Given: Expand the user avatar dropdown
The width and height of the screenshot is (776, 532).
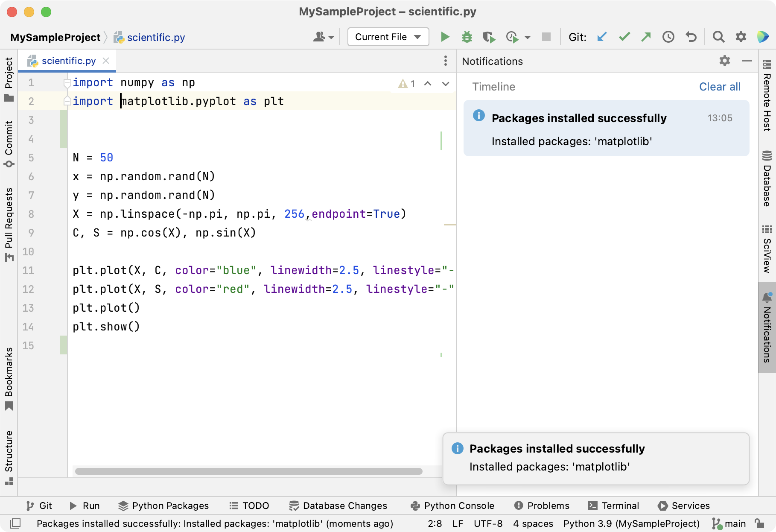Looking at the screenshot, I should click(x=323, y=37).
